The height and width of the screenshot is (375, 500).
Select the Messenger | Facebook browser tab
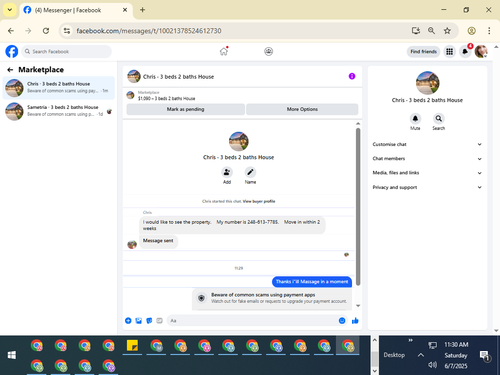click(x=76, y=10)
